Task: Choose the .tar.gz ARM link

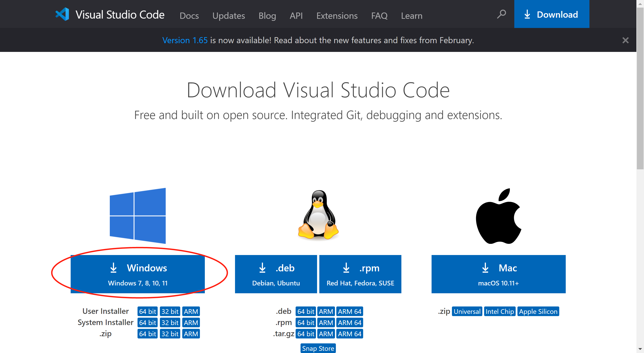Action: click(326, 334)
